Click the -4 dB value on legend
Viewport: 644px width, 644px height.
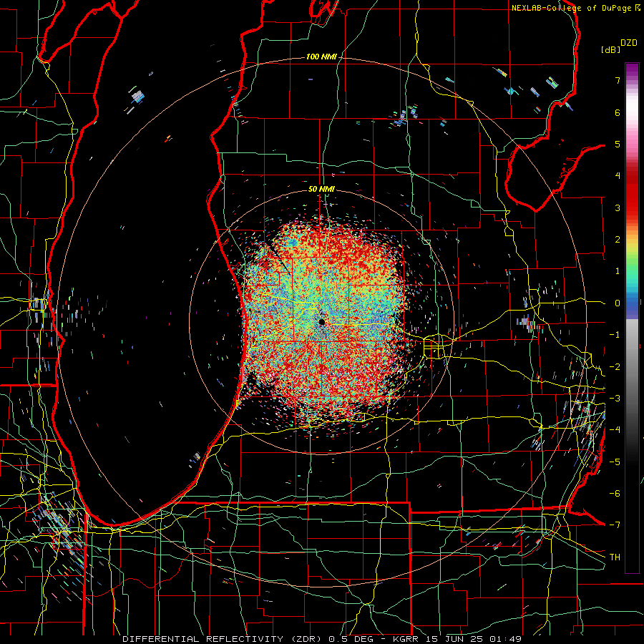615,430
